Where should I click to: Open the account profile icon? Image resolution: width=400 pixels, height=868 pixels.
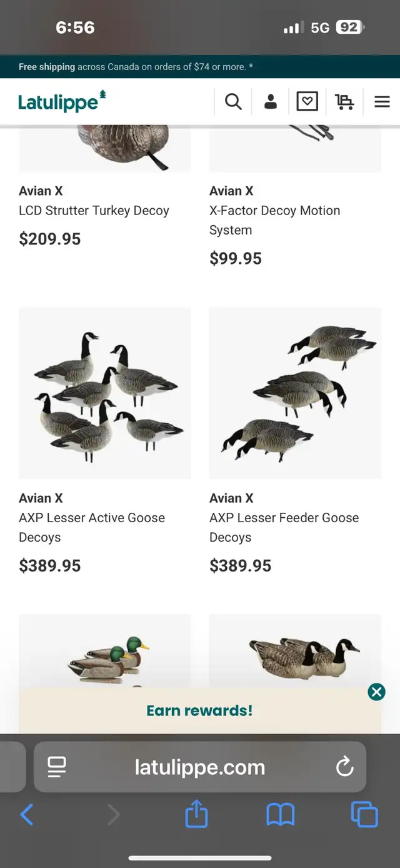click(271, 101)
